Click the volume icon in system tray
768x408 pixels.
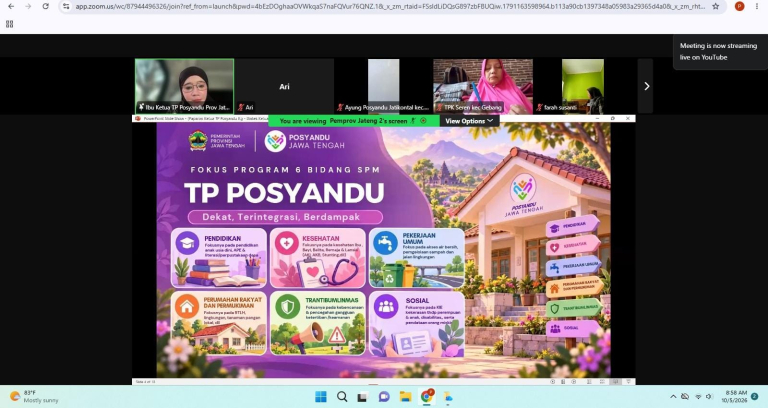pyautogui.click(x=709, y=396)
